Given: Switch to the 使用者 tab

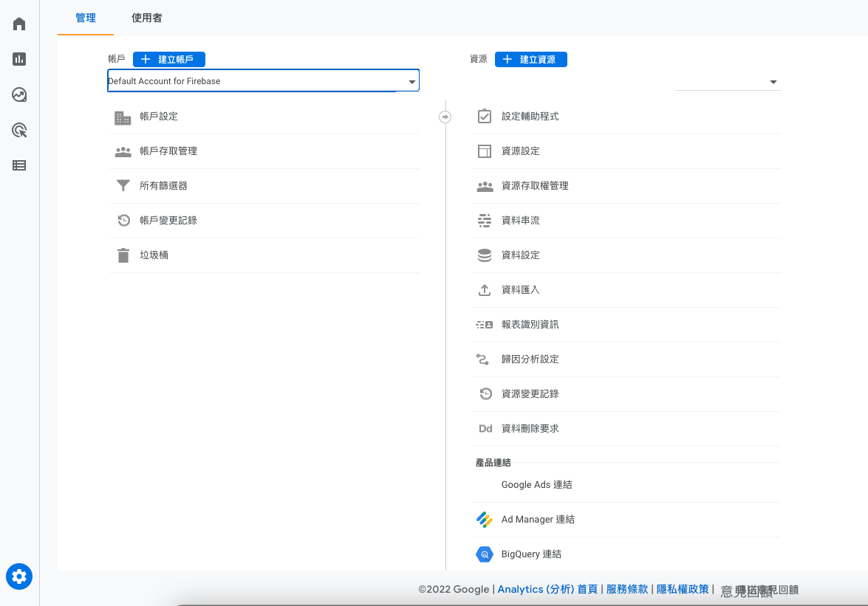Looking at the screenshot, I should 146,17.
